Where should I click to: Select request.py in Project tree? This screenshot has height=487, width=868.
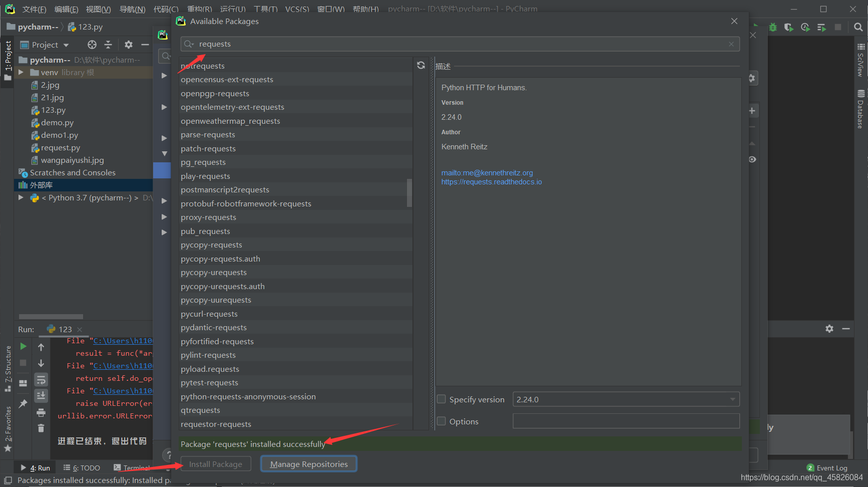60,147
